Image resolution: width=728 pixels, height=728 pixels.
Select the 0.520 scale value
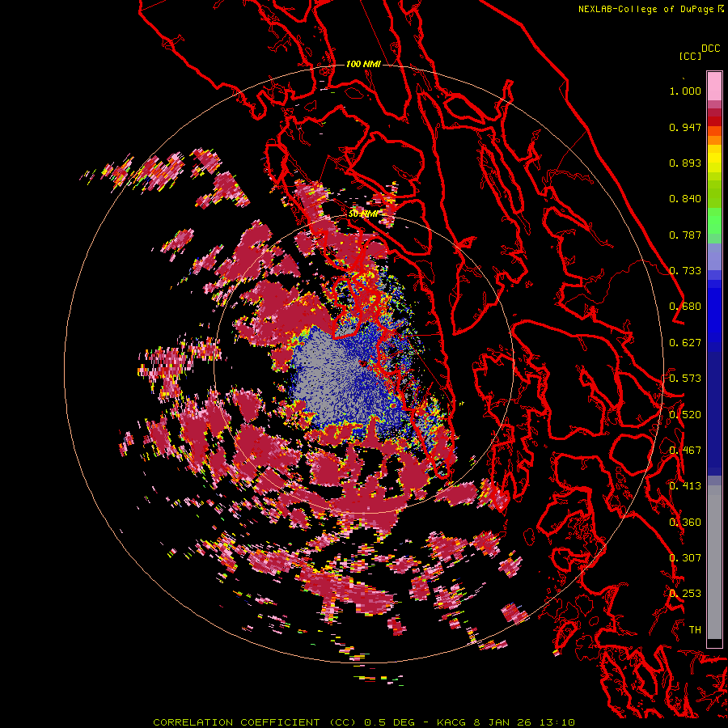point(685,414)
